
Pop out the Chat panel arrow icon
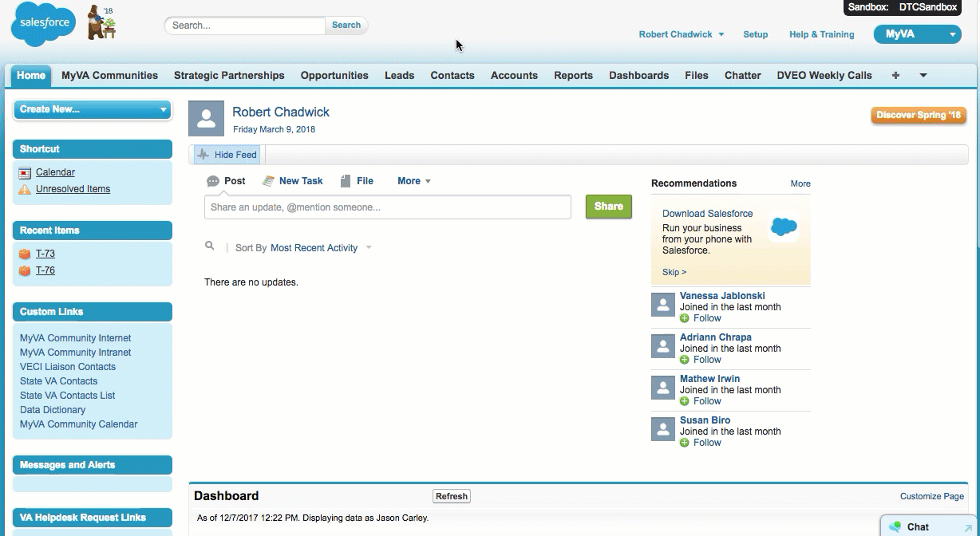coord(968,528)
